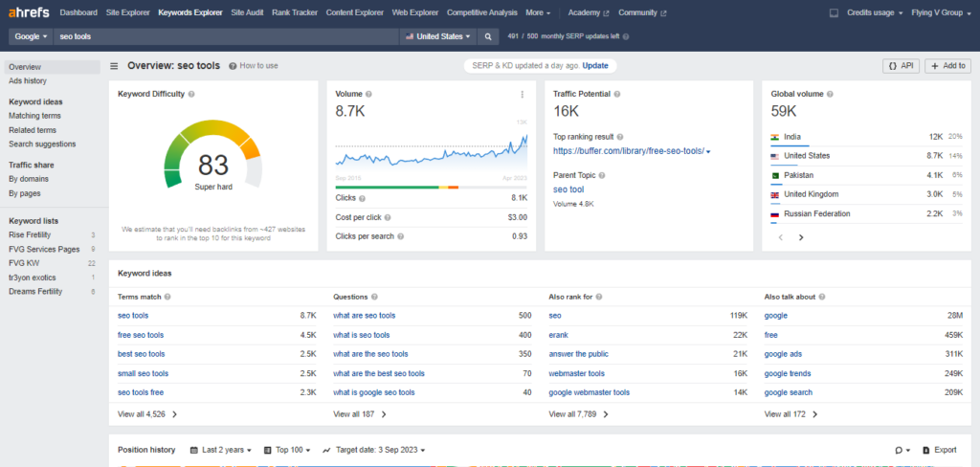Open Site Audit in top navigation

coord(247,12)
